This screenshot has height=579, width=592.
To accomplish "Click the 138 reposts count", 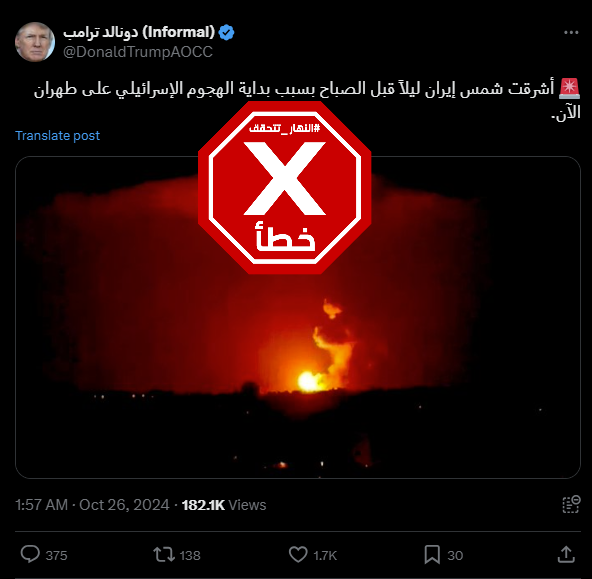I will (190, 556).
